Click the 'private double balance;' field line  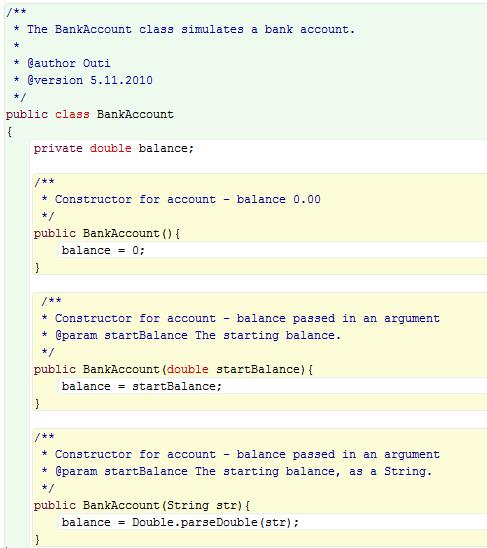(x=114, y=149)
